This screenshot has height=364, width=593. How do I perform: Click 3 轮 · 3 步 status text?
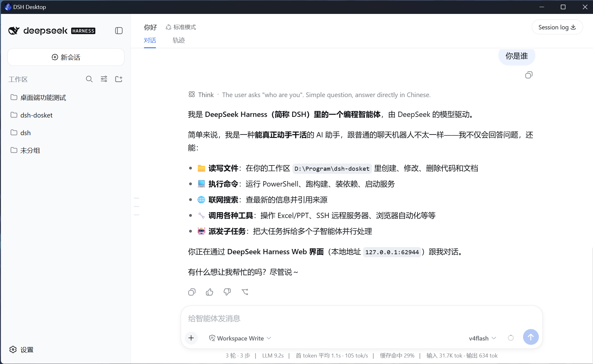pyautogui.click(x=238, y=356)
